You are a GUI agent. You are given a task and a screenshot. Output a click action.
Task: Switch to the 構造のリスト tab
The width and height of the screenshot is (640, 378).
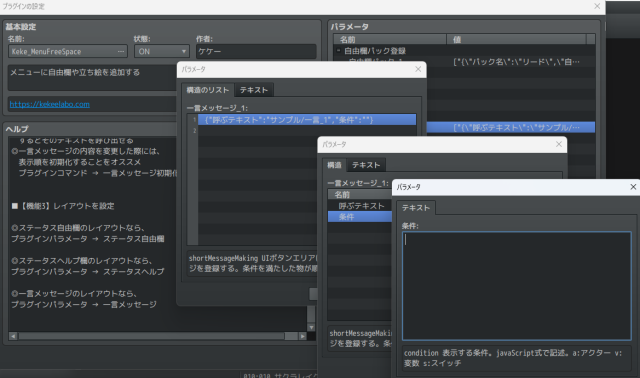208,90
